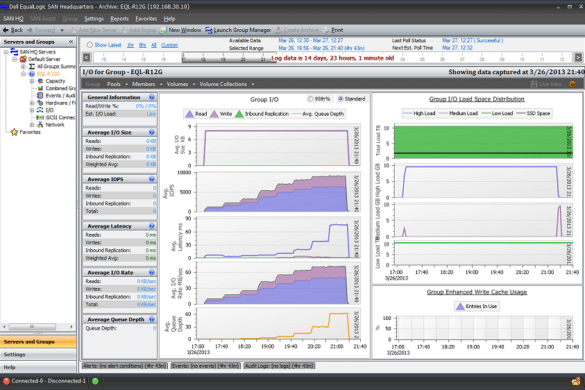Viewport: 585px width, 390px height.
Task: Switch to the Volume Collections tab
Action: point(223,84)
